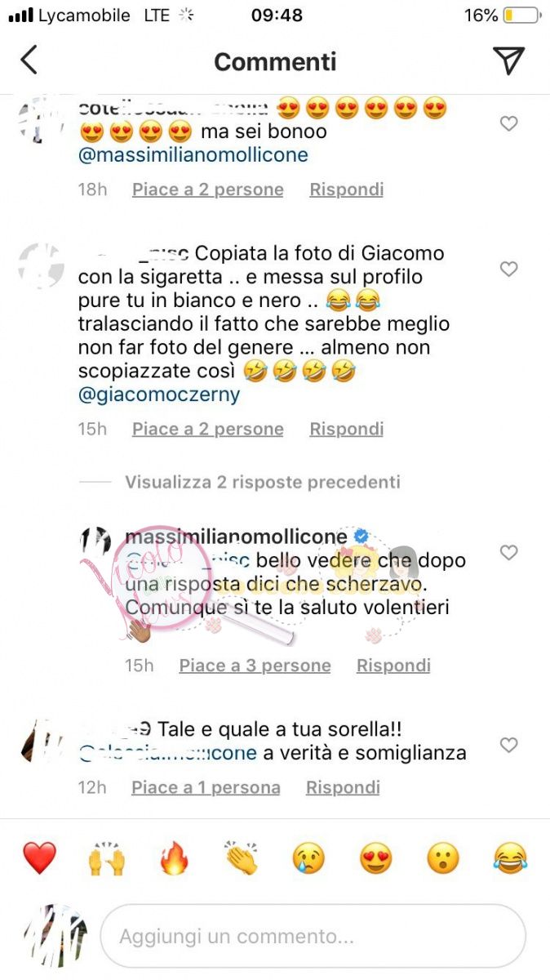550x980 pixels.
Task: Open massimilianomollicone's profile from username
Action: 235,537
